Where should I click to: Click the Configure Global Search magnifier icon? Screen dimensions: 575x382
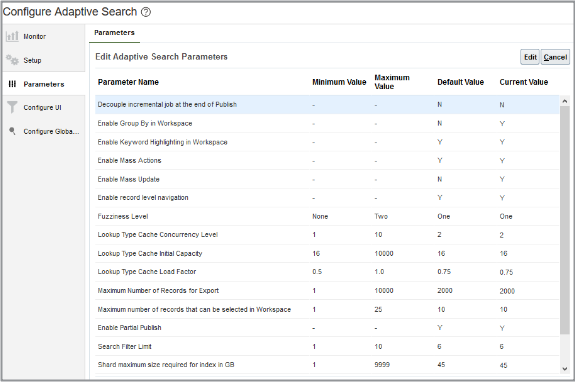point(12,131)
